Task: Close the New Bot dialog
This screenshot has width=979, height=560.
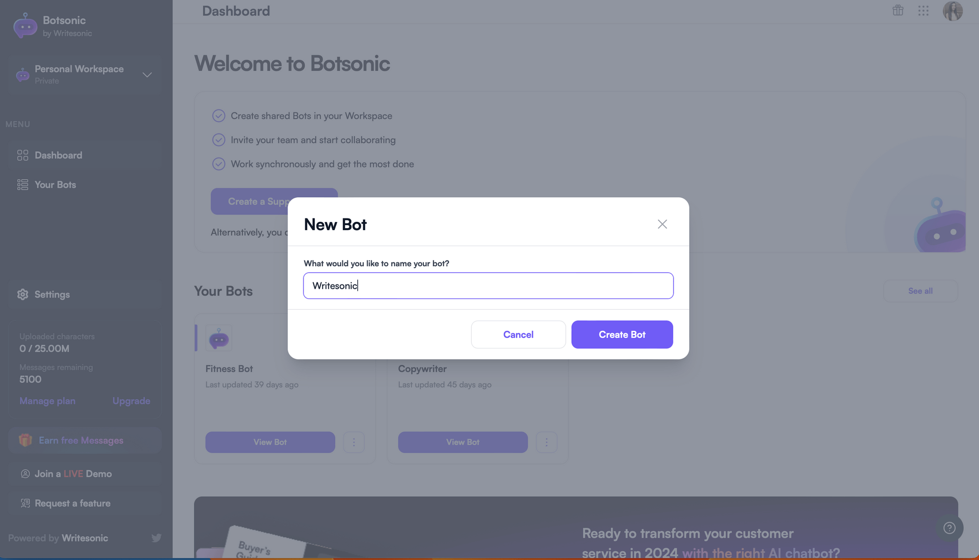Action: pyautogui.click(x=662, y=224)
